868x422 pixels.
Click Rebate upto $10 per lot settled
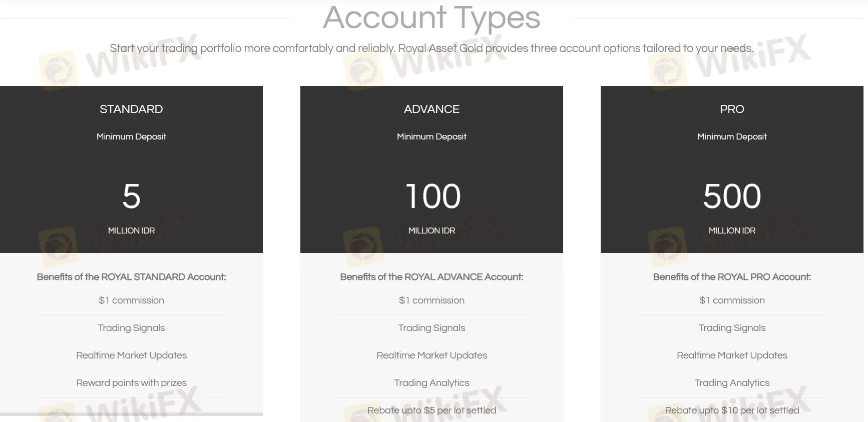[x=732, y=410]
